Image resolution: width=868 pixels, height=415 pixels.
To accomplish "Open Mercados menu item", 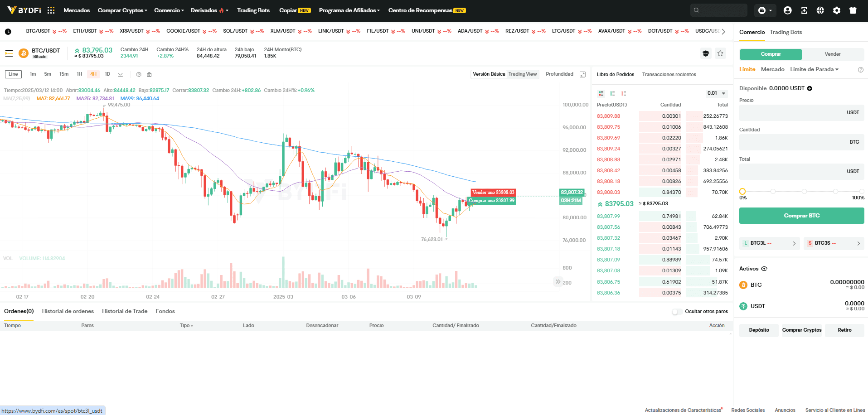I will (x=77, y=10).
